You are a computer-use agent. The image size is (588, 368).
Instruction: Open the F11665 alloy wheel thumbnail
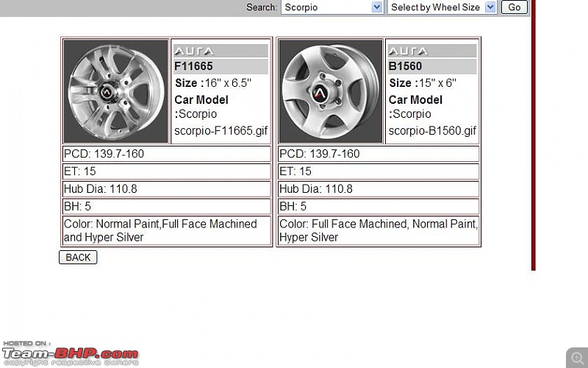tap(116, 91)
